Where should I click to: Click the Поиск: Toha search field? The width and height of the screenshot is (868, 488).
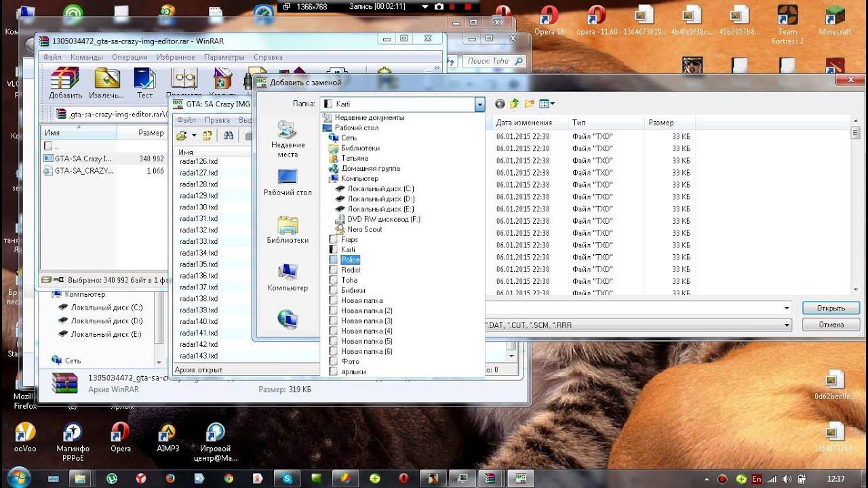pyautogui.click(x=496, y=61)
